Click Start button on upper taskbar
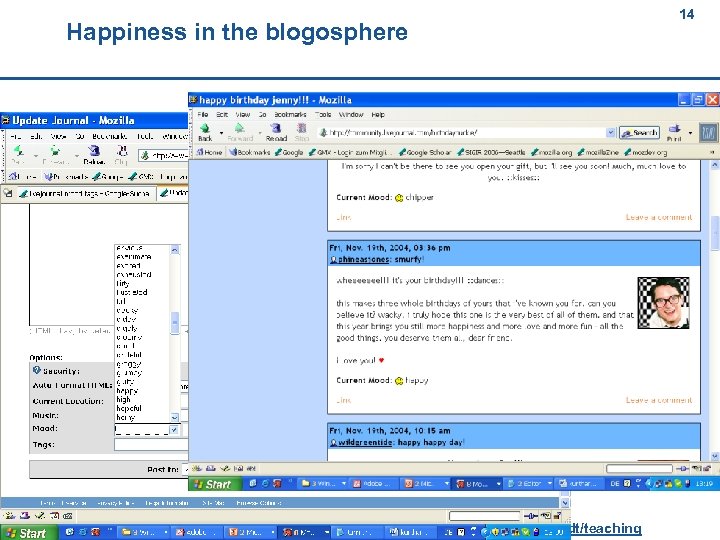 pyautogui.click(x=215, y=484)
